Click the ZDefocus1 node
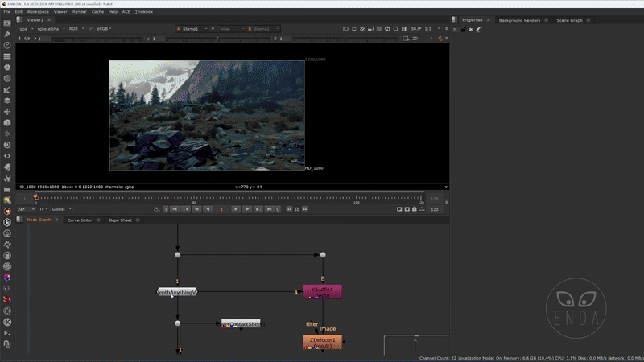This screenshot has width=644, height=362. click(x=322, y=342)
